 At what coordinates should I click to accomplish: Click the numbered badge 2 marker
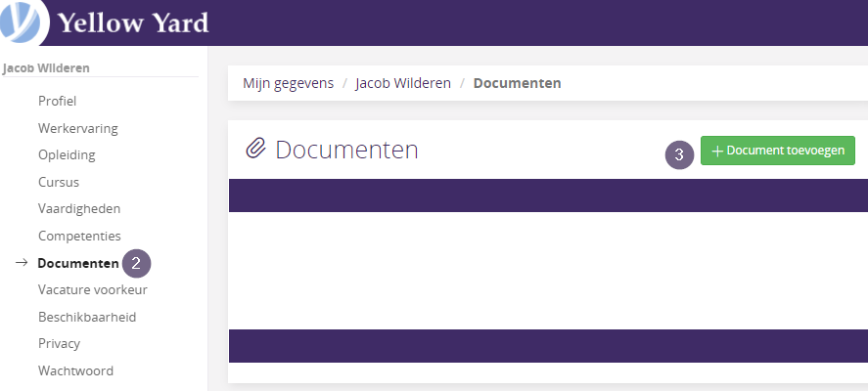tap(136, 263)
